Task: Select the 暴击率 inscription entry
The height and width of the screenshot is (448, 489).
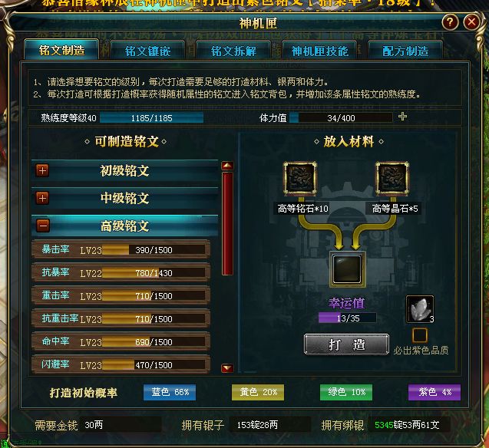Action: 121,249
